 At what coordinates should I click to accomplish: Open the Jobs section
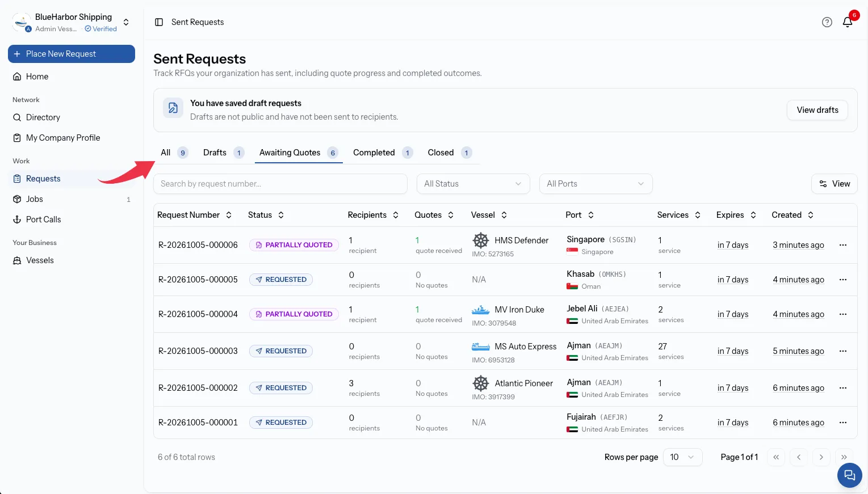coord(72,199)
